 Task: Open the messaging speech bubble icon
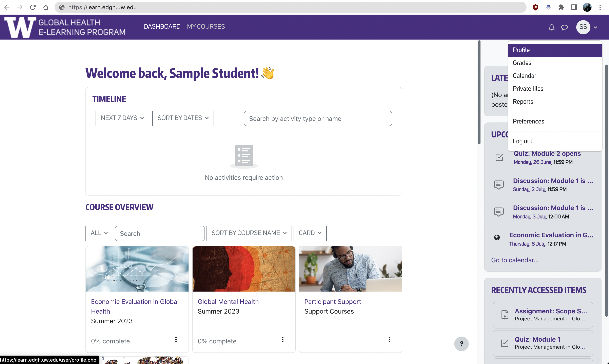565,27
